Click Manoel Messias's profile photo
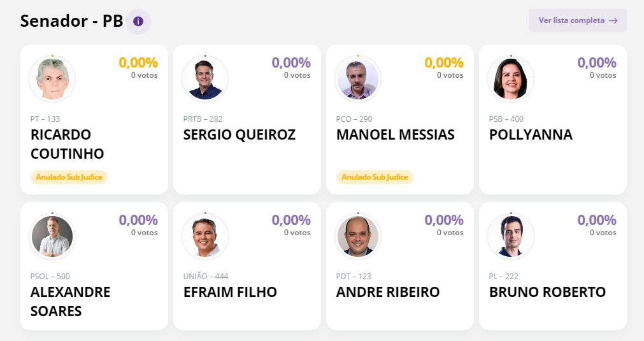Viewport: 644px width, 341px height. pyautogui.click(x=358, y=79)
